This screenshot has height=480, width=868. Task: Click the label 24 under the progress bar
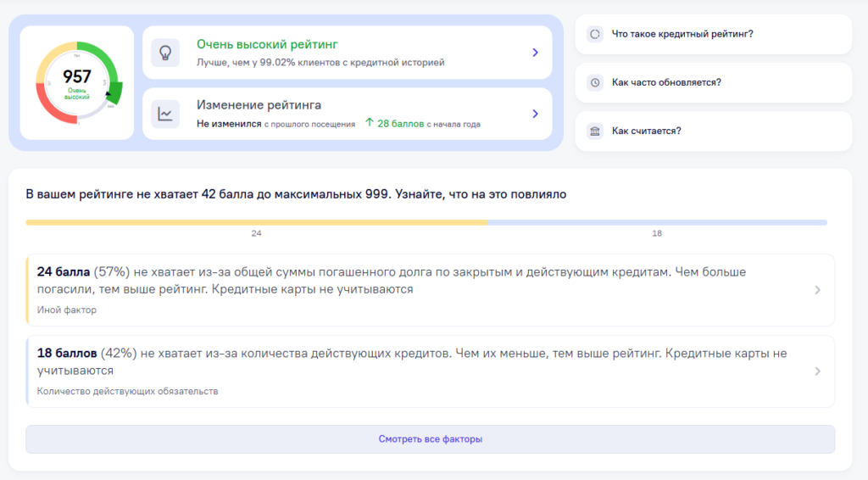(256, 233)
